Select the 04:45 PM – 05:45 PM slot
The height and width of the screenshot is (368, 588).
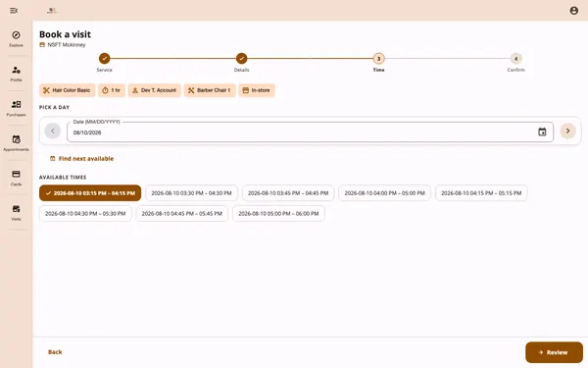click(182, 214)
